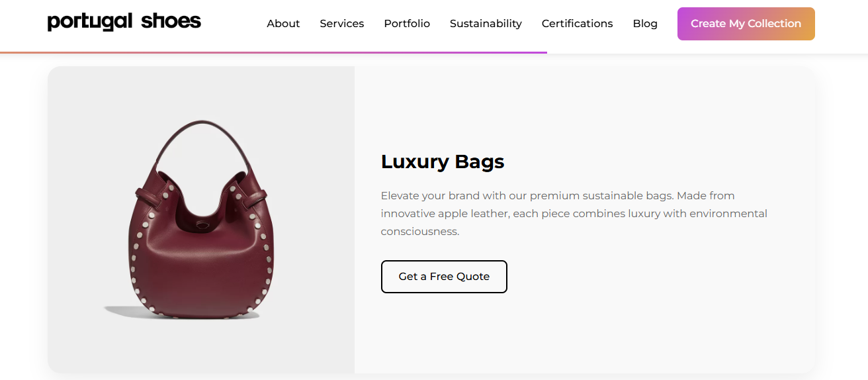Select Sustainability in the top navigation

(486, 24)
